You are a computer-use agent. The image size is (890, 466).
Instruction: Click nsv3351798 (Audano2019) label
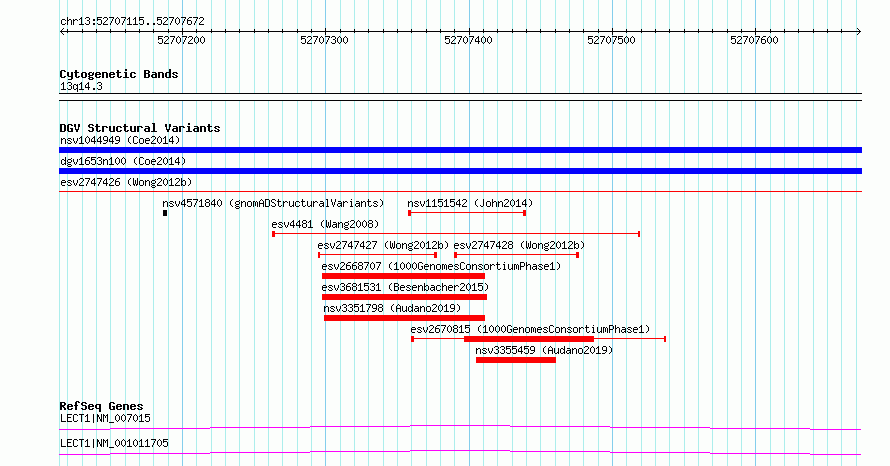coord(392,308)
